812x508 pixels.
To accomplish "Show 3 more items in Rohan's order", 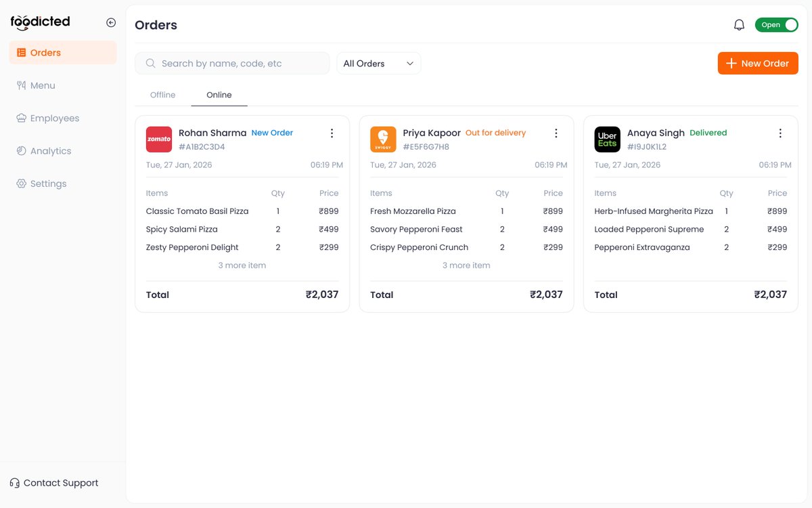I will point(242,266).
